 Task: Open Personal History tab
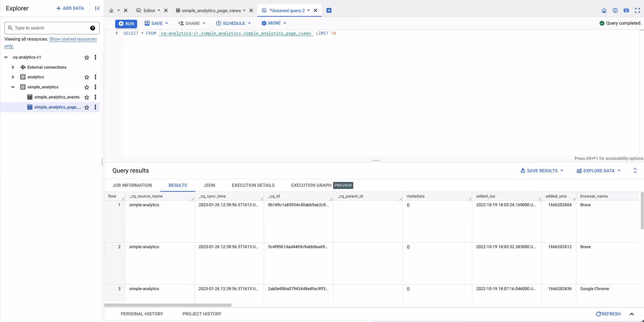click(142, 314)
